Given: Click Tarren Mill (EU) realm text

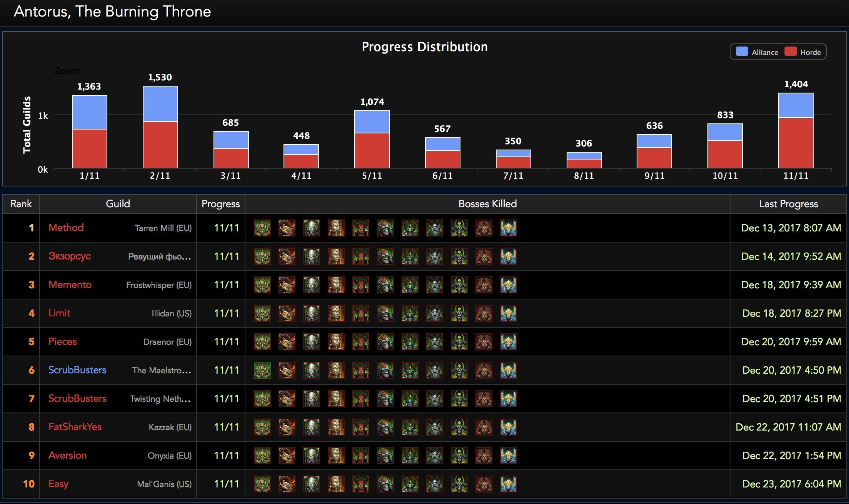Looking at the screenshot, I should coord(163,228).
